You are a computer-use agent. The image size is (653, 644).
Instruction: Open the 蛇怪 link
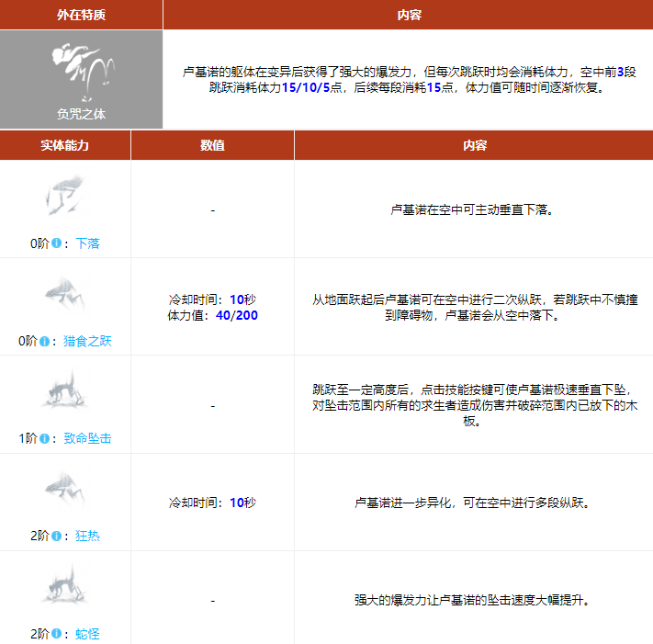87,634
